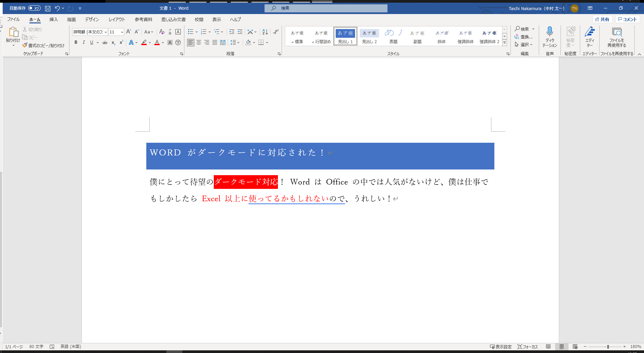Open the font size dropdown
This screenshot has height=353, width=644.
coord(122,32)
